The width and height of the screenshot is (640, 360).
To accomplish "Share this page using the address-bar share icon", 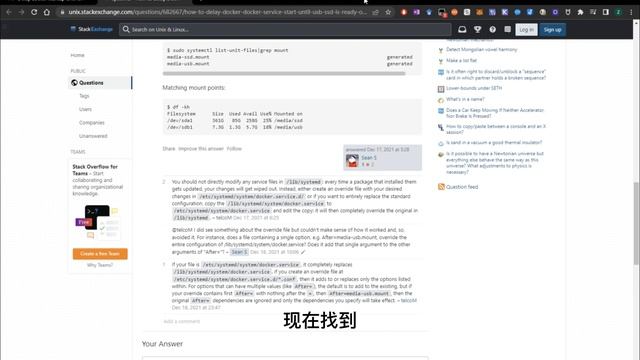I will tap(376, 12).
